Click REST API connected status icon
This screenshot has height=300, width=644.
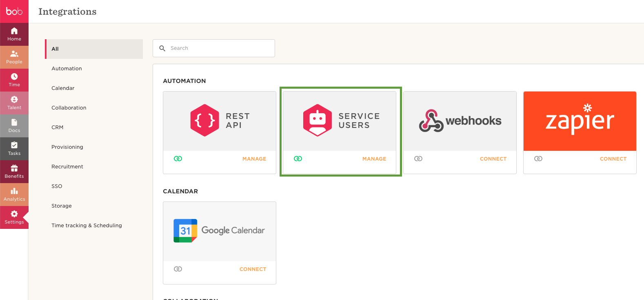coord(178,159)
